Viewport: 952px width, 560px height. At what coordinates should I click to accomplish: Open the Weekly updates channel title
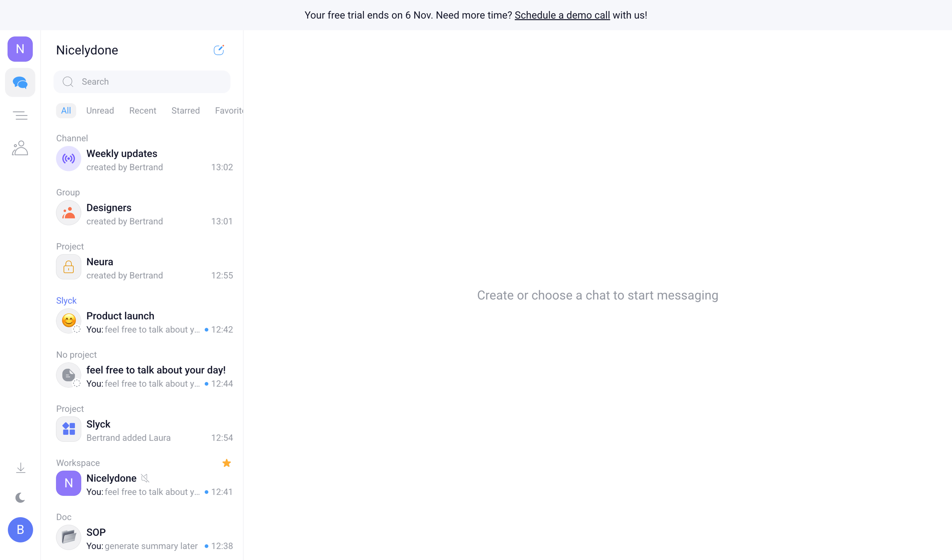tap(122, 153)
